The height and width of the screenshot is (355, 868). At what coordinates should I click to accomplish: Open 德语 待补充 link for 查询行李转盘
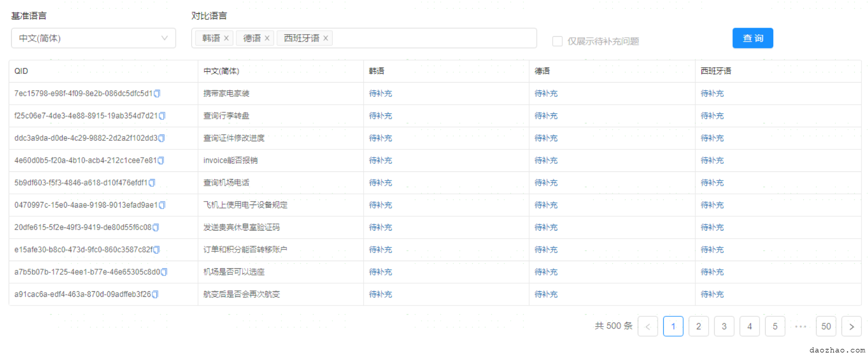[546, 116]
